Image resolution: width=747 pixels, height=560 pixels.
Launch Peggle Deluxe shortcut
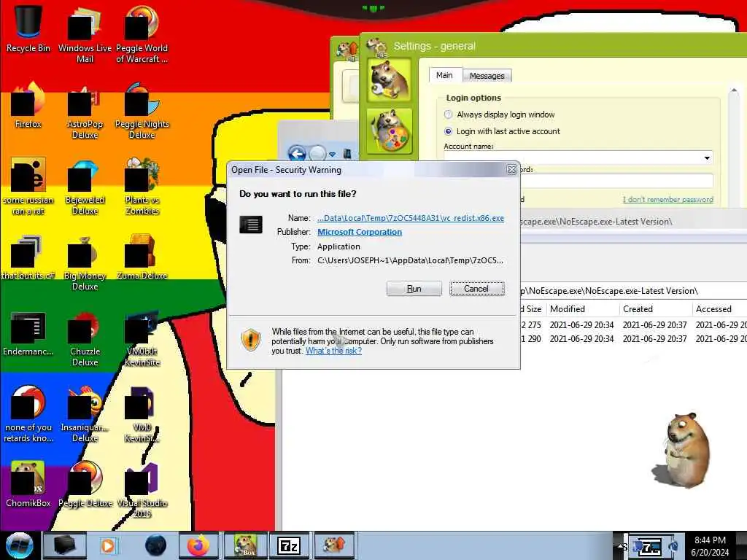click(x=85, y=484)
